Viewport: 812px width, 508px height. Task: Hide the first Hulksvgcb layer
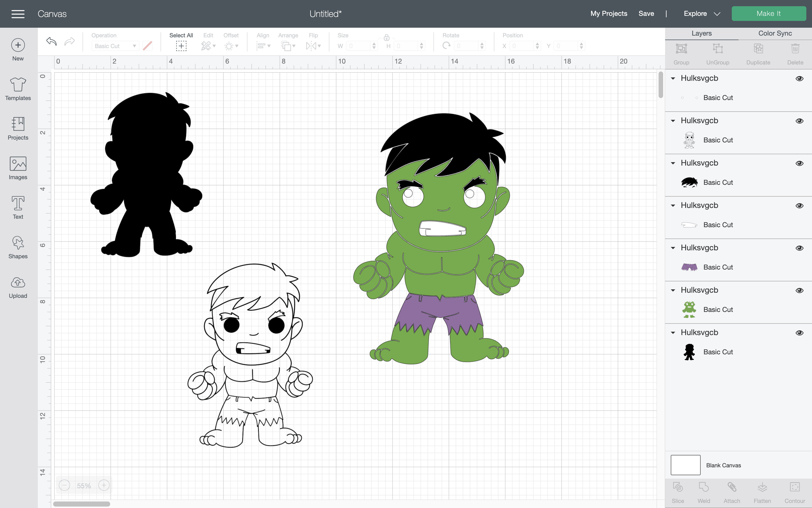pos(799,79)
